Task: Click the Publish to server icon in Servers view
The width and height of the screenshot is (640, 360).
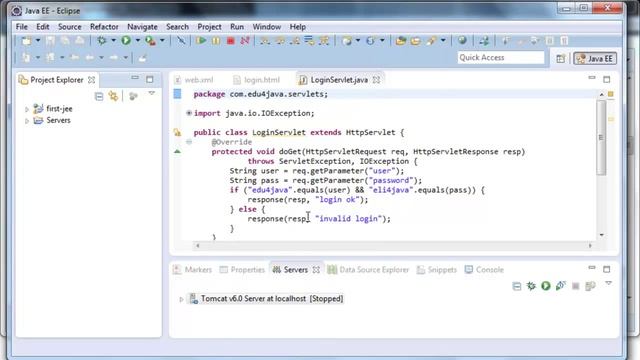Action: [590, 286]
